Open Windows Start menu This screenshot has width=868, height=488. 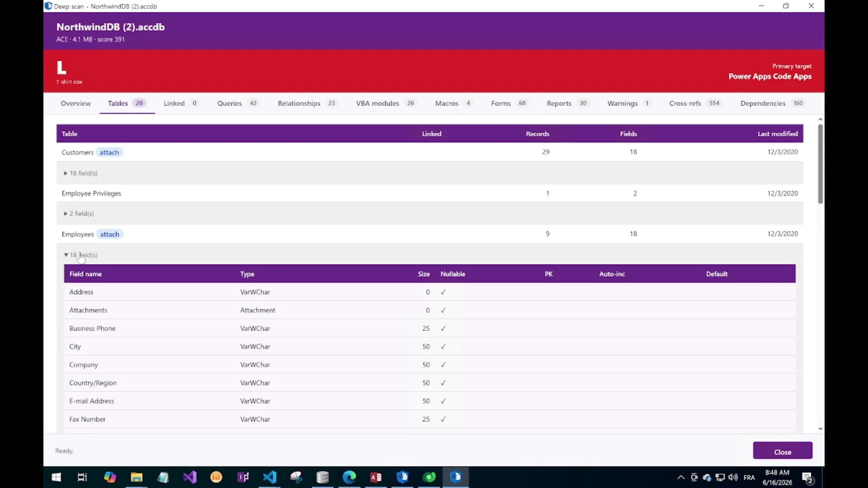[56, 477]
